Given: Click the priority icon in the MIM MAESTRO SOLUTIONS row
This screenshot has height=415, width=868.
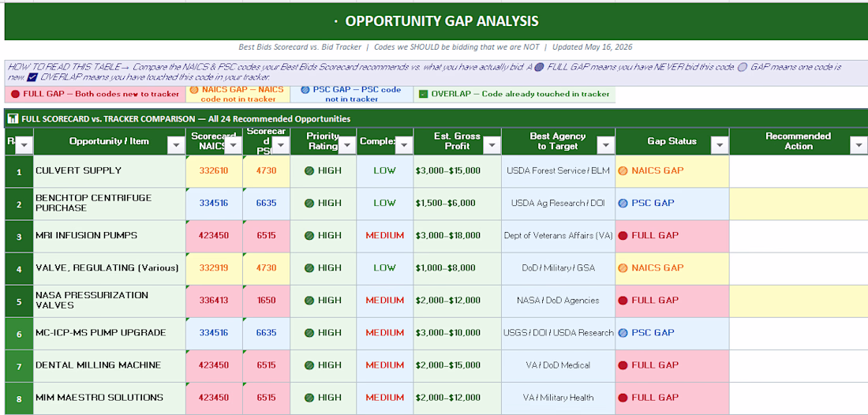Looking at the screenshot, I should point(309,398).
